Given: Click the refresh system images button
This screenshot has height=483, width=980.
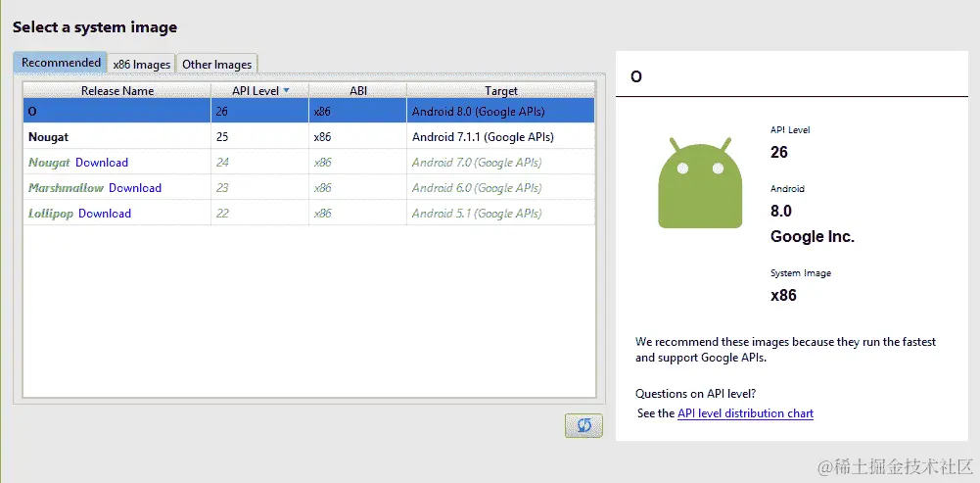Looking at the screenshot, I should click(583, 425).
